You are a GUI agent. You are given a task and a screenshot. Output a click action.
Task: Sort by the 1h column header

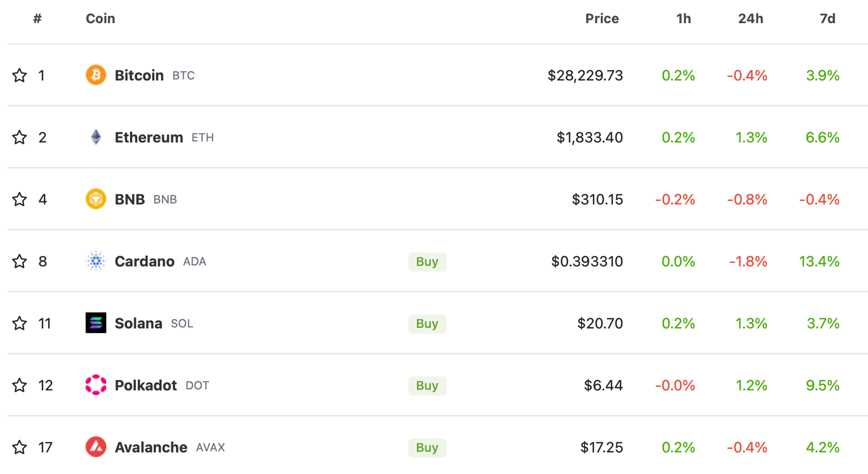pyautogui.click(x=683, y=19)
